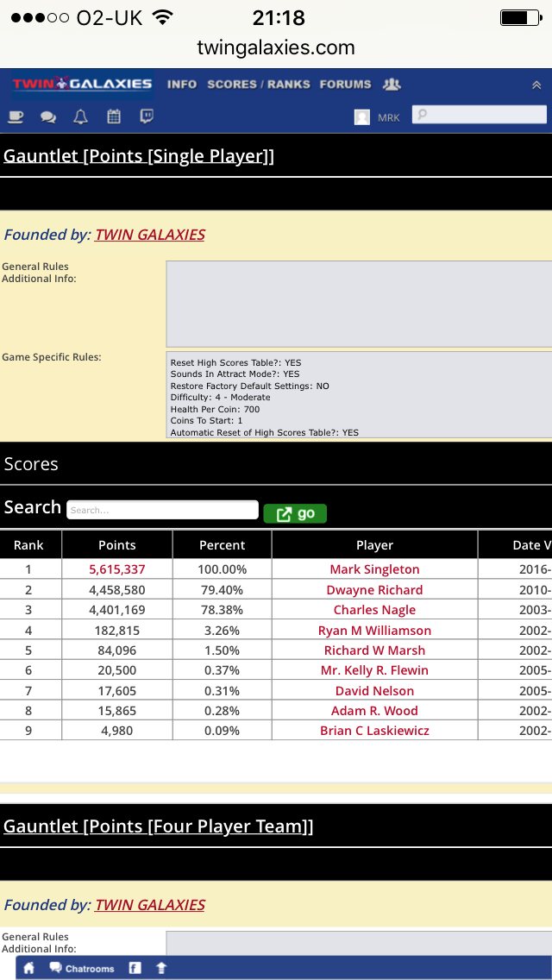Select the 182,815 points cell
The height and width of the screenshot is (980, 552).
tap(117, 631)
